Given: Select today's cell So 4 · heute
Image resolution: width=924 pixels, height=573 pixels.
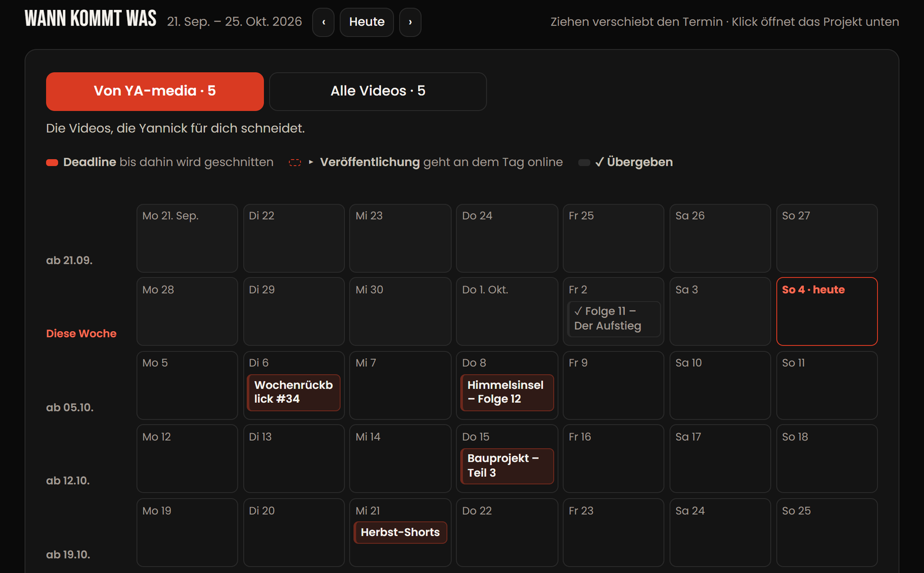Looking at the screenshot, I should [x=827, y=312].
